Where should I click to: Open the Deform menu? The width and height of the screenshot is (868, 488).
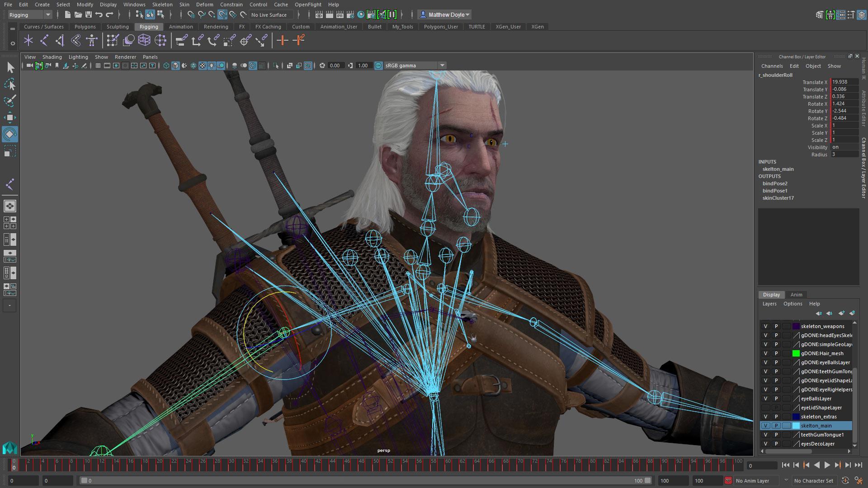(x=204, y=4)
